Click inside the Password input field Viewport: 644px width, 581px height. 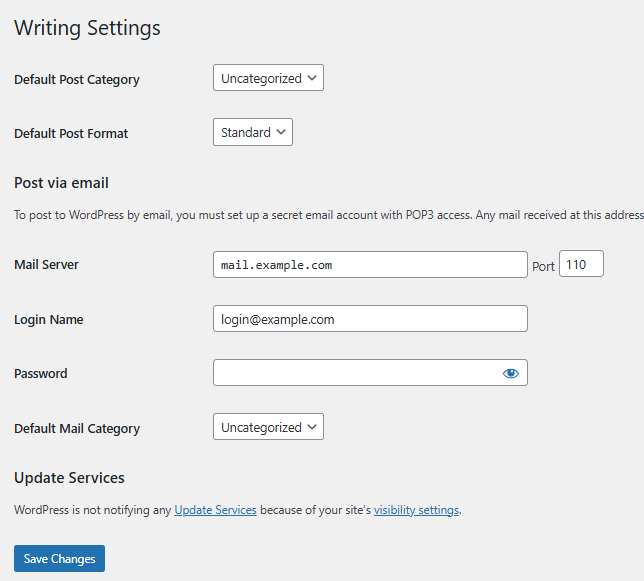355,373
